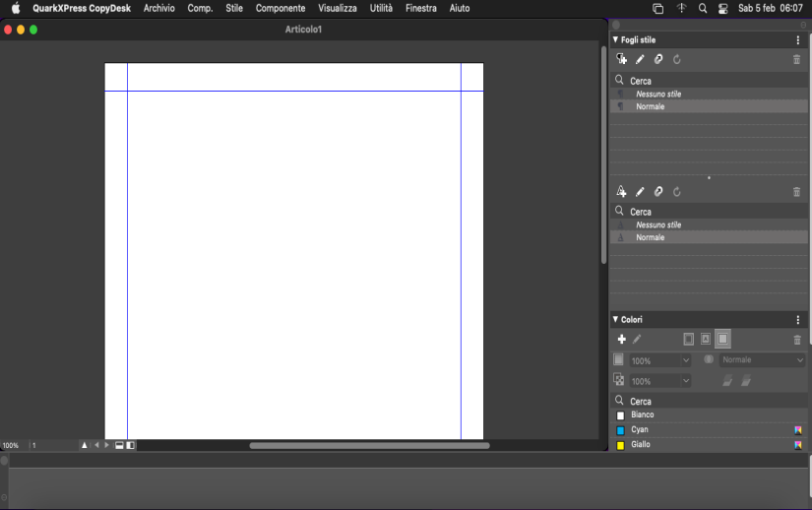
Task: Click the page number field in status bar
Action: 53,445
